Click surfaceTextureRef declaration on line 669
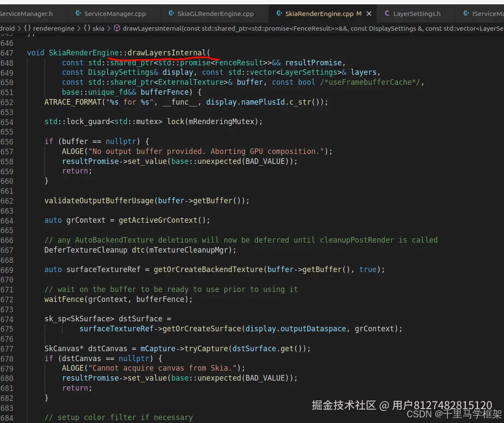Viewport: 504px width, 423px height. [103, 269]
